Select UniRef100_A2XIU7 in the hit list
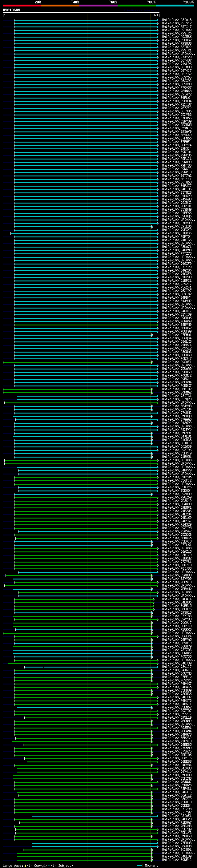 (176, 104)
